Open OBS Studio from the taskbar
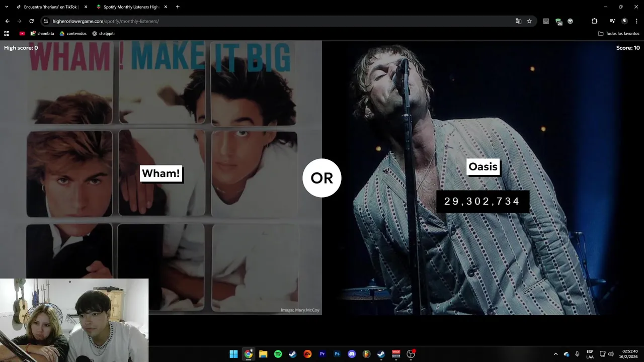This screenshot has height=362, width=644. pos(411,354)
